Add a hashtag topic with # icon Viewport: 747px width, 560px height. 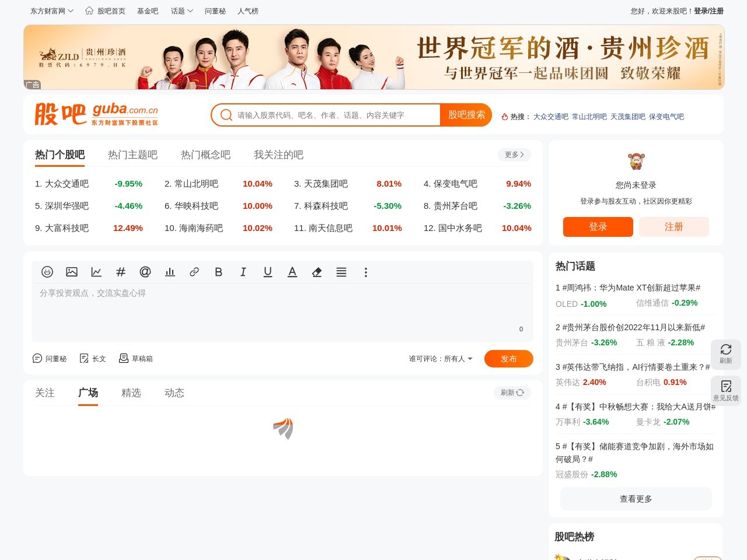coord(121,272)
